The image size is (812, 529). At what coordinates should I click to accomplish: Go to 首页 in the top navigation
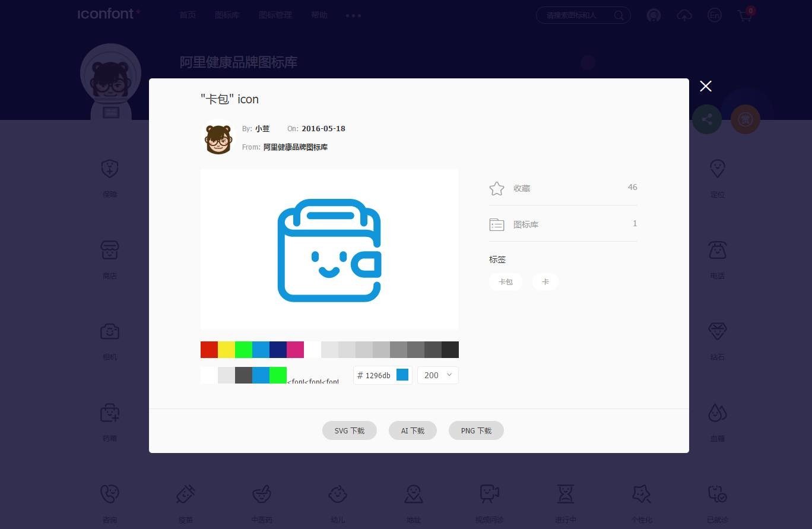(x=188, y=15)
